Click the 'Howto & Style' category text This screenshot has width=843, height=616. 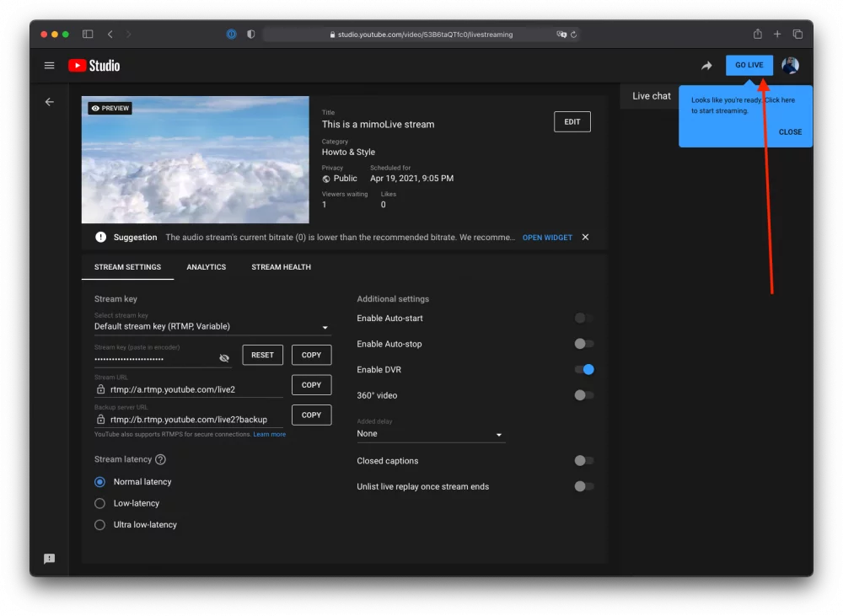click(348, 153)
